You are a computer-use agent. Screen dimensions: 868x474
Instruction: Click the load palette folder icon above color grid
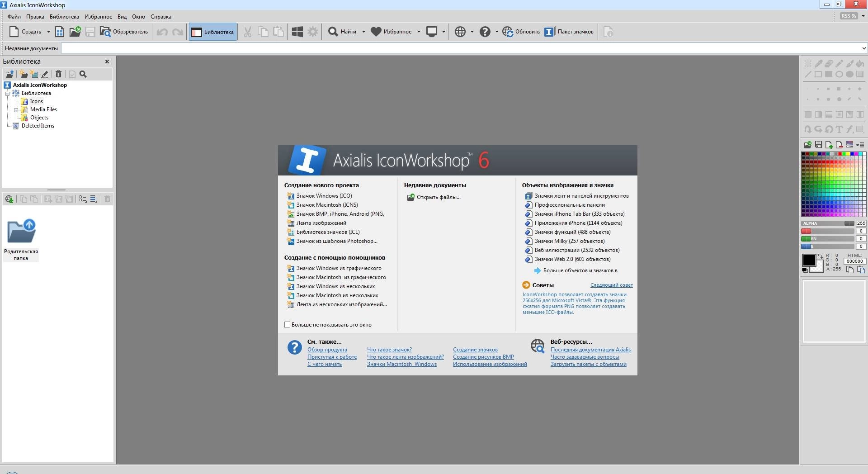(808, 145)
